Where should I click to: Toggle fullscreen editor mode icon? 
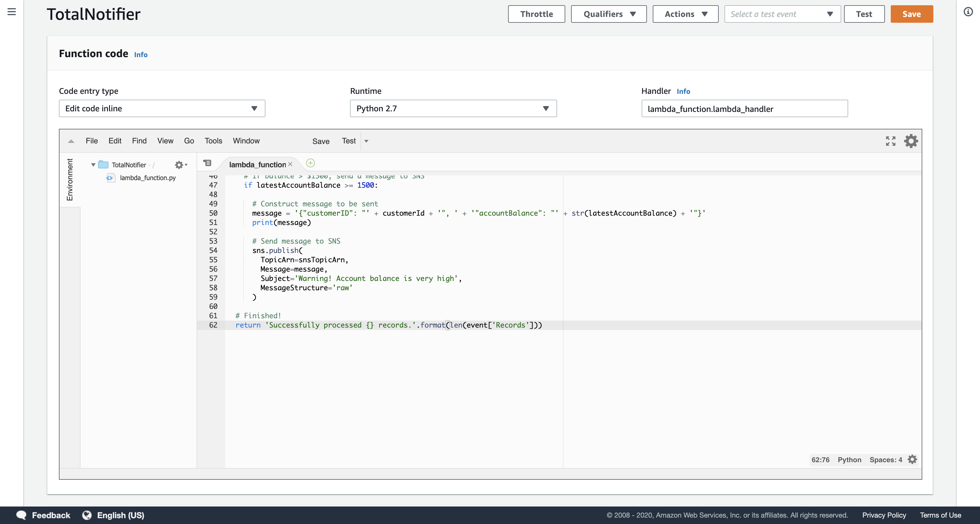click(x=890, y=141)
